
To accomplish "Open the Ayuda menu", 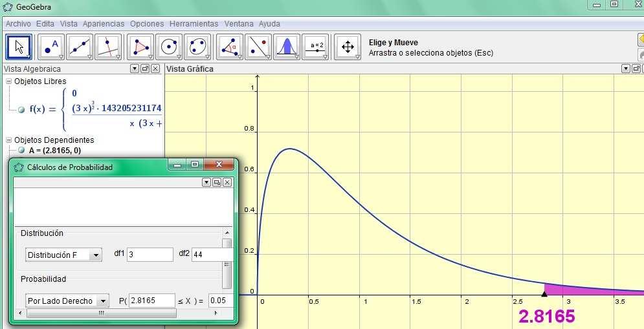I will pyautogui.click(x=269, y=24).
